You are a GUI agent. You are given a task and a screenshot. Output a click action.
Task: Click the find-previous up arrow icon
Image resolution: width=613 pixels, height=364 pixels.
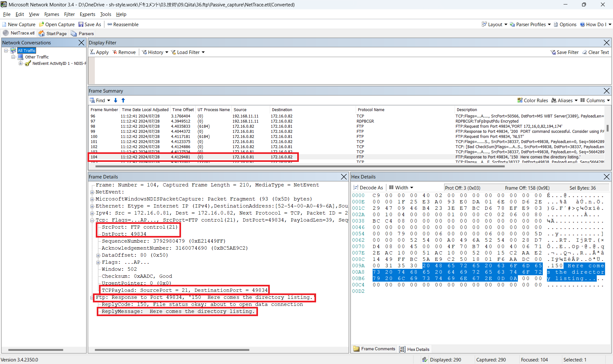tap(123, 101)
